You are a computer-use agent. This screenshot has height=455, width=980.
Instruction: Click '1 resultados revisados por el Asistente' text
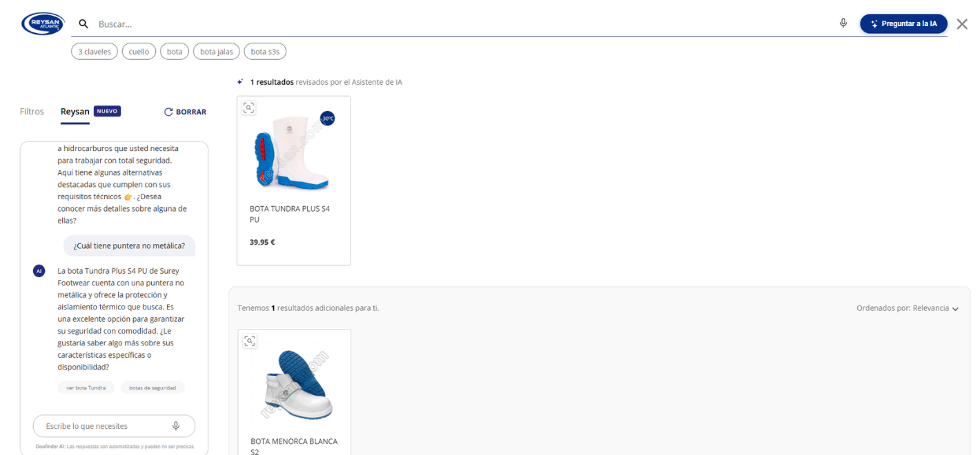[326, 82]
